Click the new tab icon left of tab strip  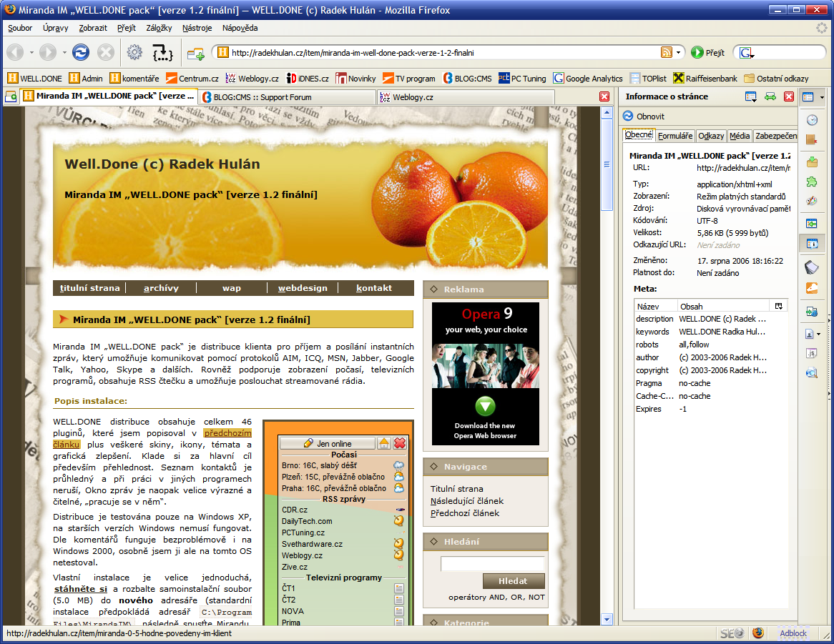coord(11,96)
